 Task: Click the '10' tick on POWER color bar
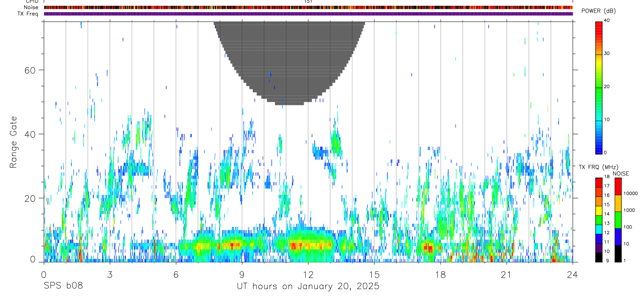tap(608, 119)
